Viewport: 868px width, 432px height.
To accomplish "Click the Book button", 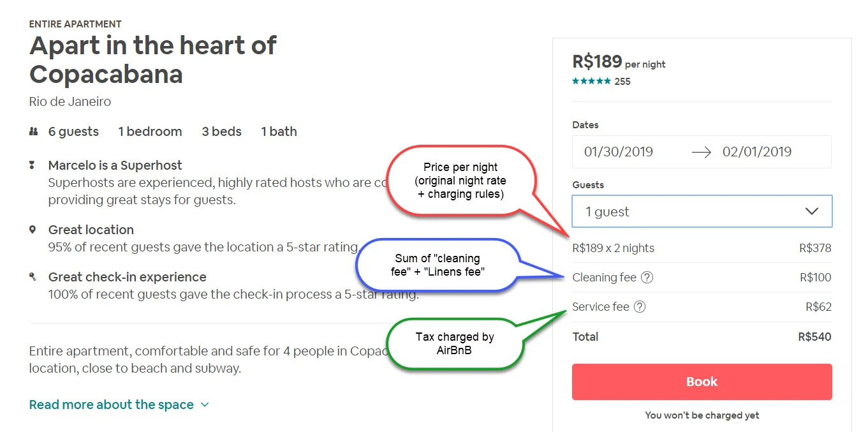I will (702, 382).
